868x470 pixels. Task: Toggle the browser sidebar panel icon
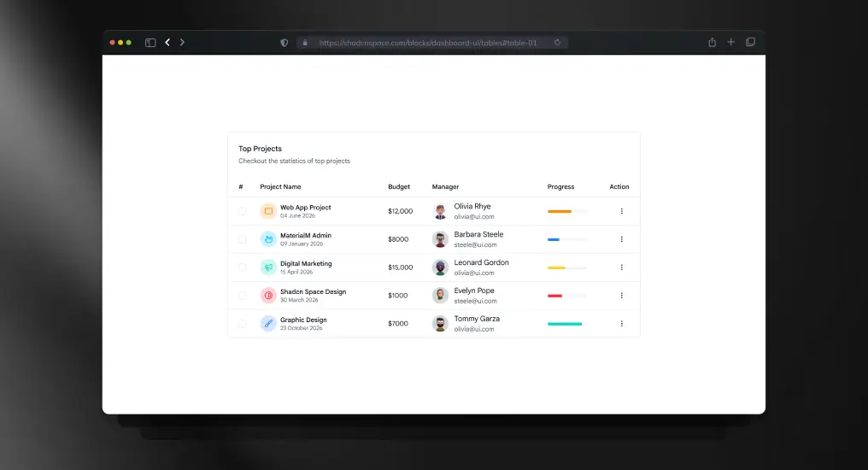coord(150,42)
